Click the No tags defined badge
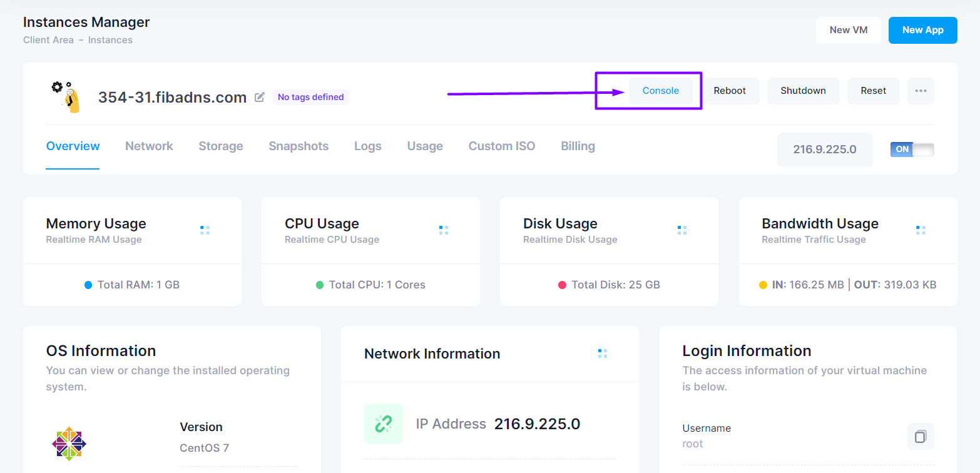The height and width of the screenshot is (473, 980). (x=311, y=97)
